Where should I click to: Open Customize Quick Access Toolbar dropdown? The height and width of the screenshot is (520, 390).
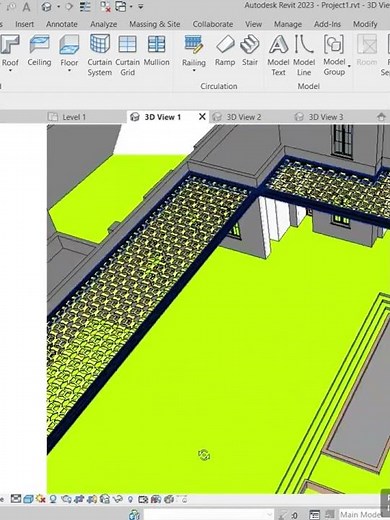(x=141, y=7)
